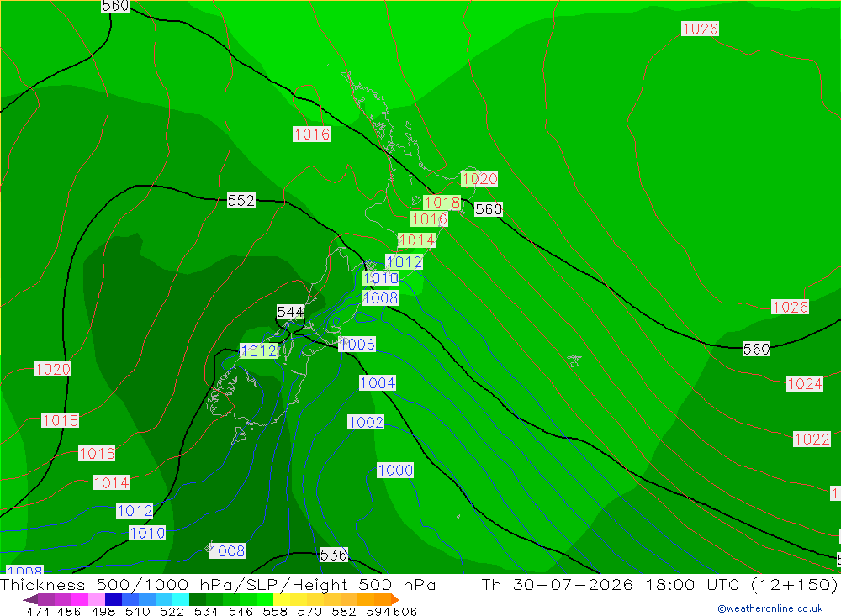Viewport: 841px width, 616px height.
Task: Click the 560 label beside the 1018 label
Action: [489, 209]
